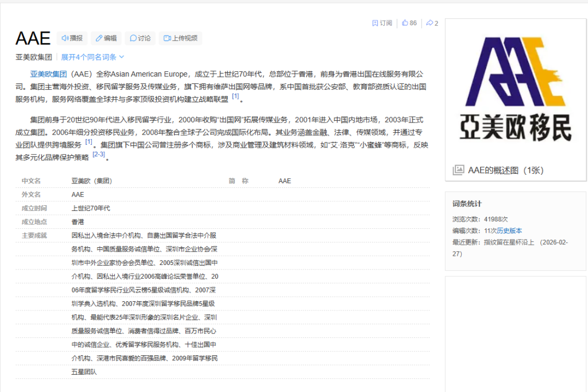Click the 香港 value
588x392 pixels.
point(78,222)
